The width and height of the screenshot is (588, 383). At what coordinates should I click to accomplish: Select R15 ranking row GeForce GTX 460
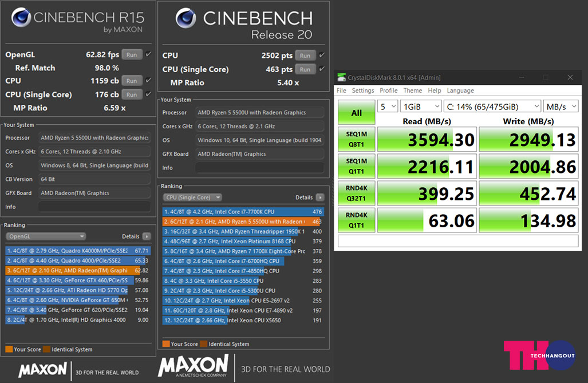[x=78, y=280]
